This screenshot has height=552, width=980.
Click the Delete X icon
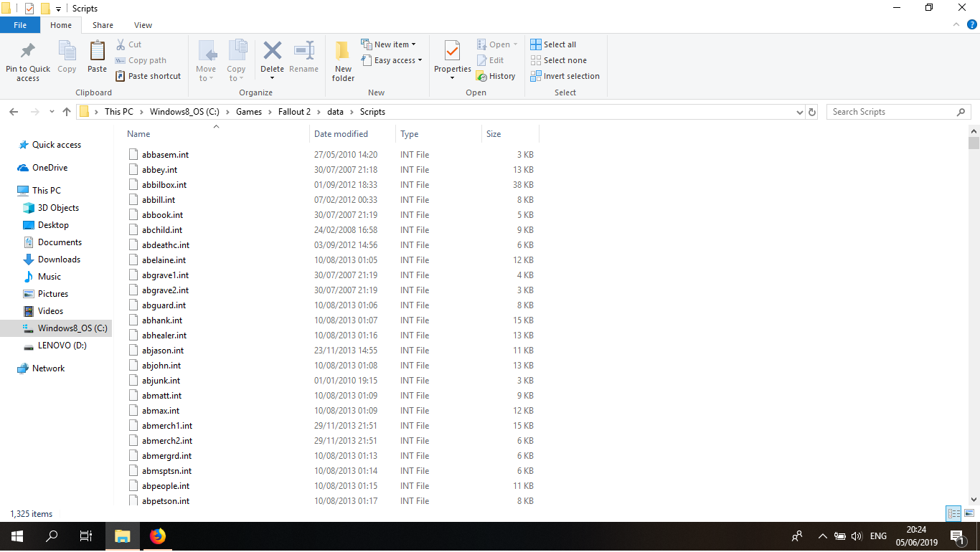coord(272,51)
